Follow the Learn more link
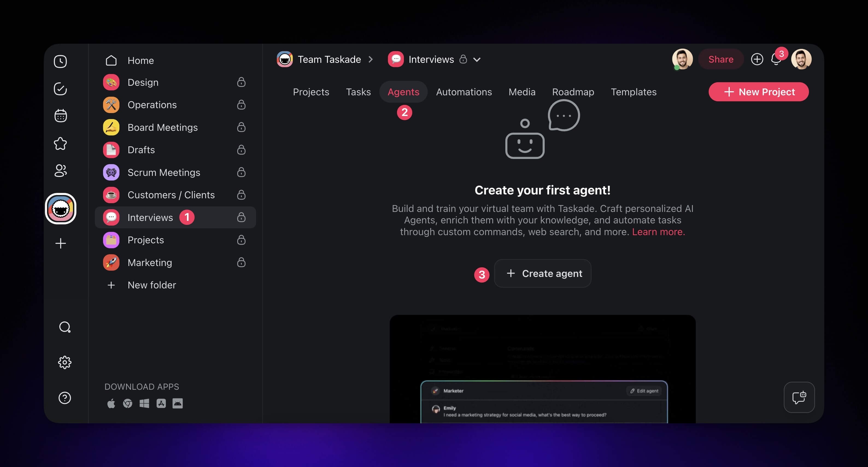This screenshot has height=467, width=868. [x=658, y=232]
